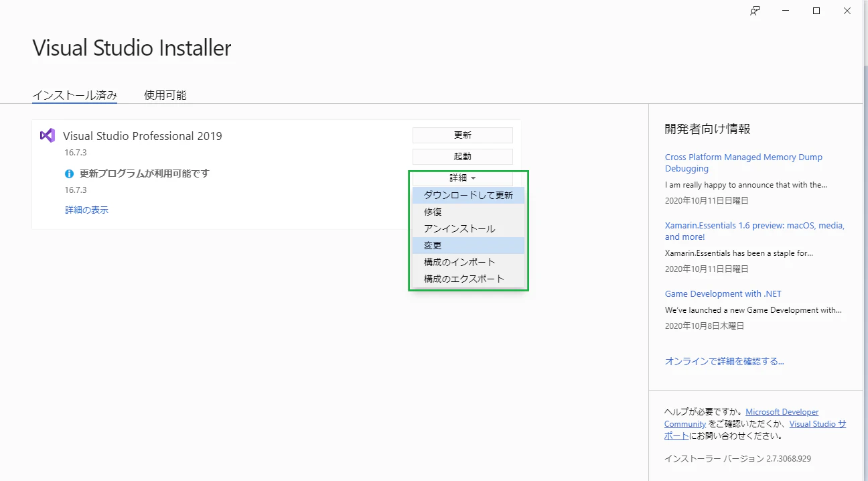Minimize the Visual Studio Installer window
868x481 pixels.
pyautogui.click(x=786, y=11)
